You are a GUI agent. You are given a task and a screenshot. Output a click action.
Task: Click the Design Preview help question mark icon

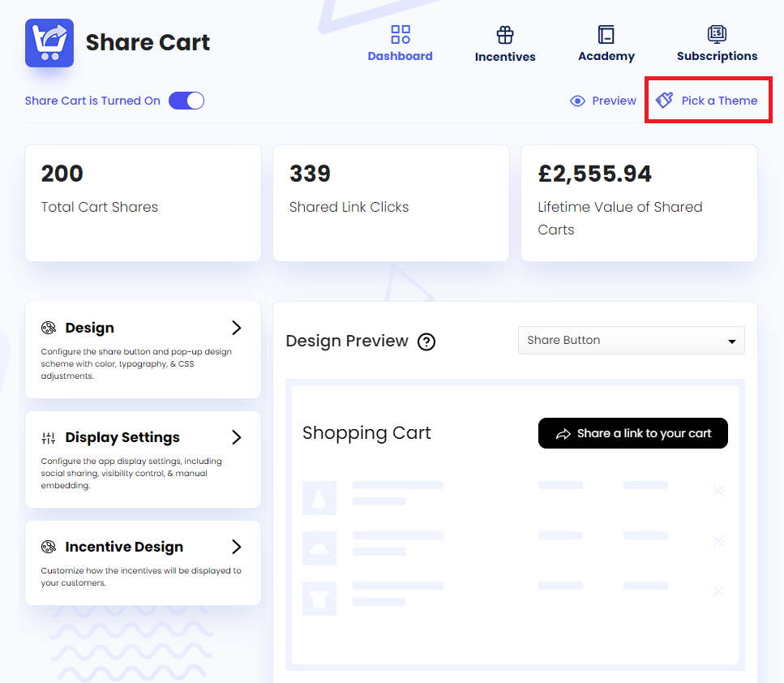coord(427,342)
